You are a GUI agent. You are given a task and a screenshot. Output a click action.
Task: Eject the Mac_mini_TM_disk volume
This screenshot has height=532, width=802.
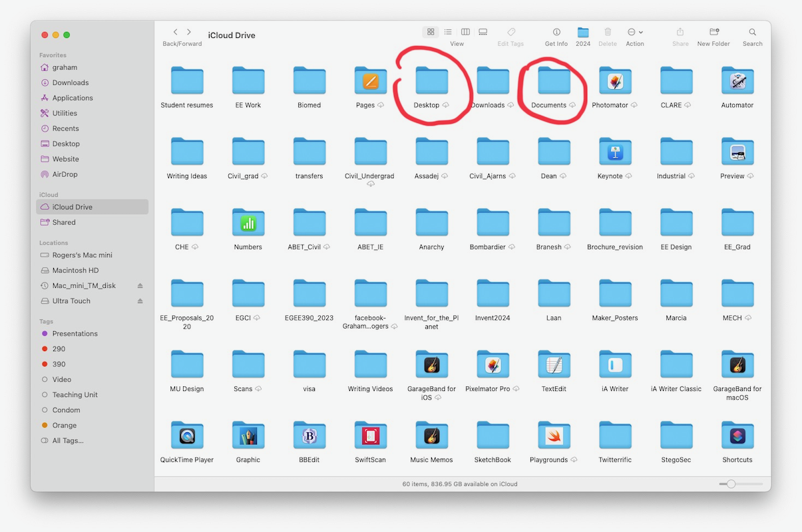coord(140,285)
